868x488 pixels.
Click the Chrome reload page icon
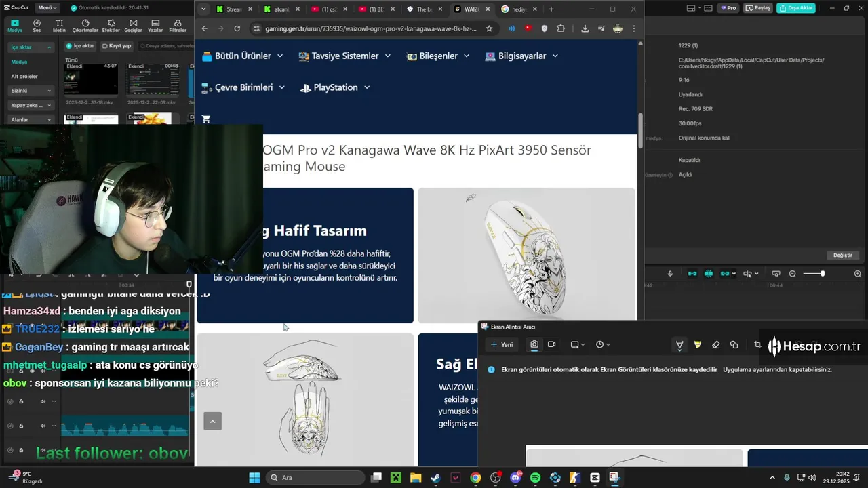[x=237, y=28]
